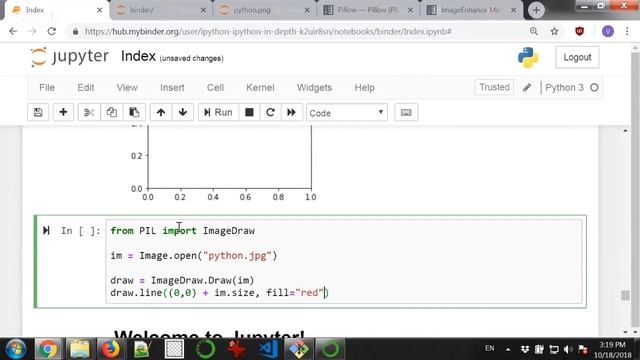This screenshot has width=640, height=360.
Task: Move the selected cell up
Action: 161,112
